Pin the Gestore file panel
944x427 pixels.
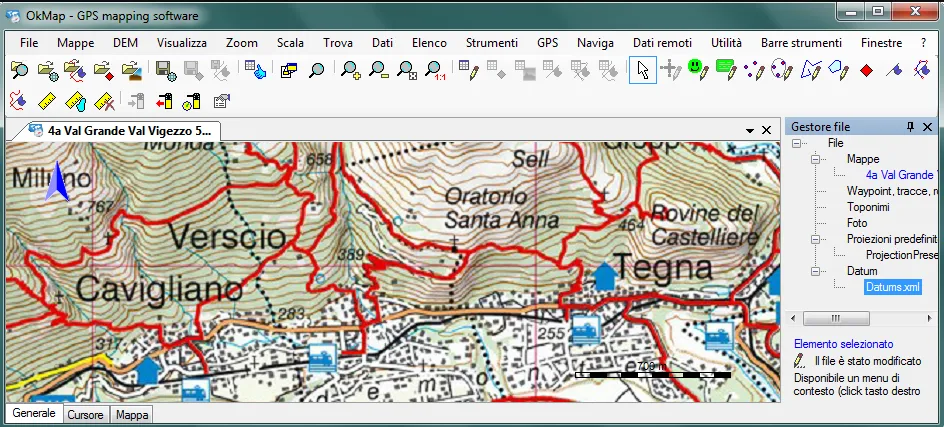[910, 126]
